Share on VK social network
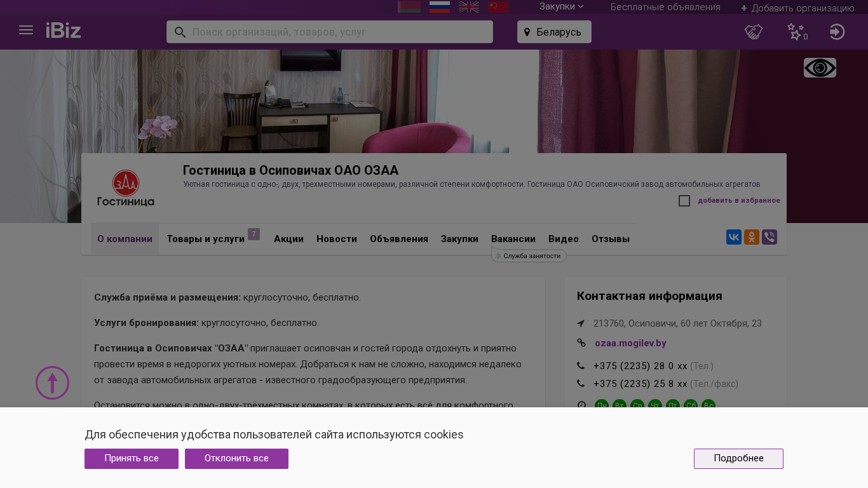868x488 pixels. [x=734, y=237]
